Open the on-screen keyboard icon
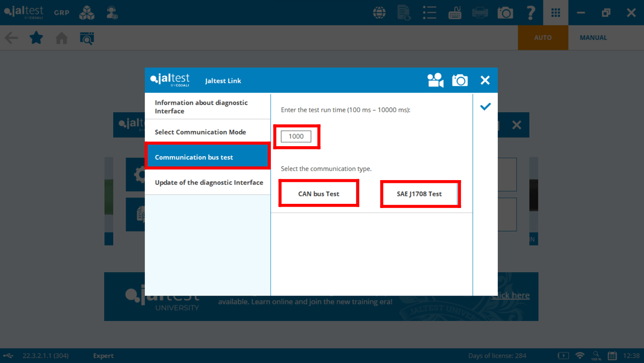This screenshot has height=363, width=644. pyautogui.click(x=455, y=13)
